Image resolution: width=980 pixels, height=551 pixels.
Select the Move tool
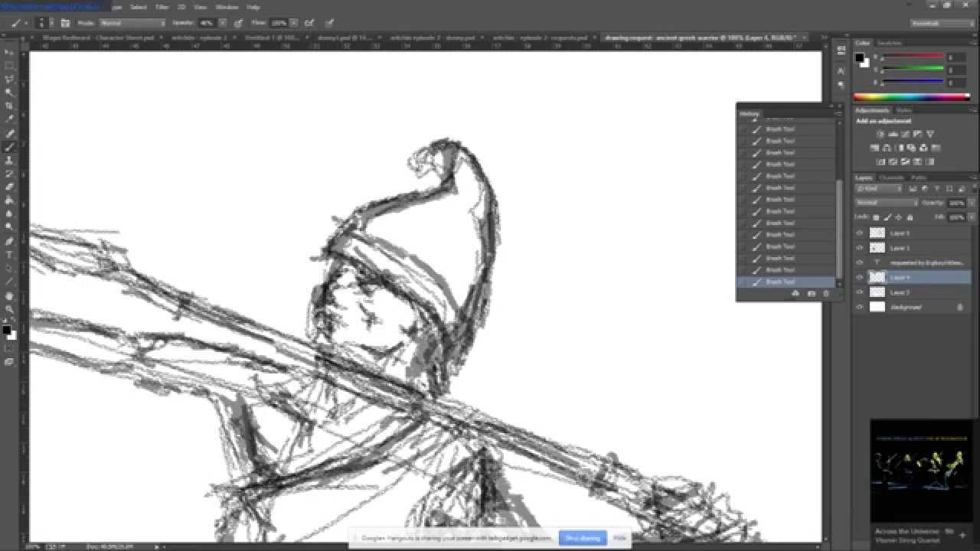[x=10, y=51]
